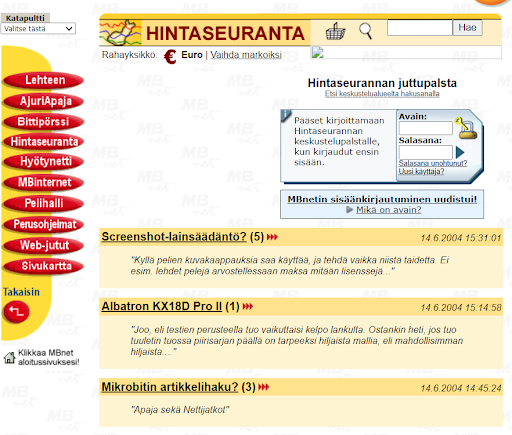This screenshot has width=512, height=435.
Task: Click Mikä on avain link
Action: [x=389, y=210]
